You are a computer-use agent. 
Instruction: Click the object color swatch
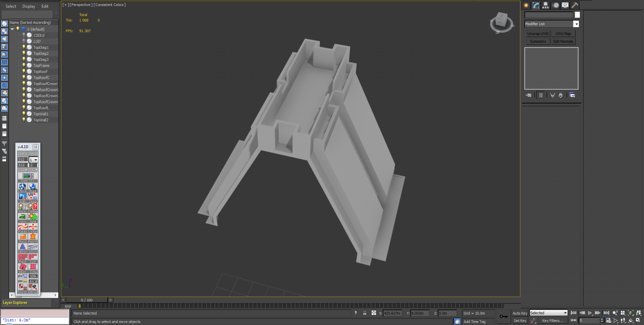click(x=577, y=15)
